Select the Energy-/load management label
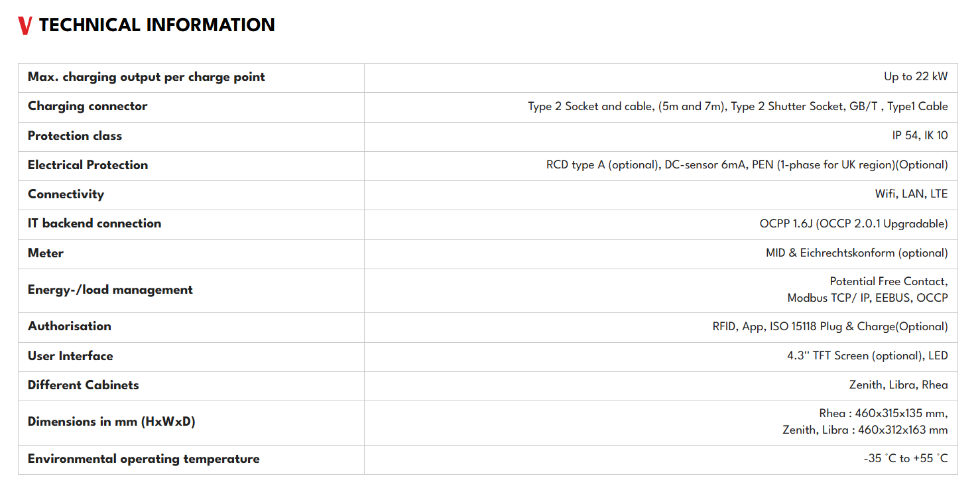980x496 pixels. click(x=110, y=290)
